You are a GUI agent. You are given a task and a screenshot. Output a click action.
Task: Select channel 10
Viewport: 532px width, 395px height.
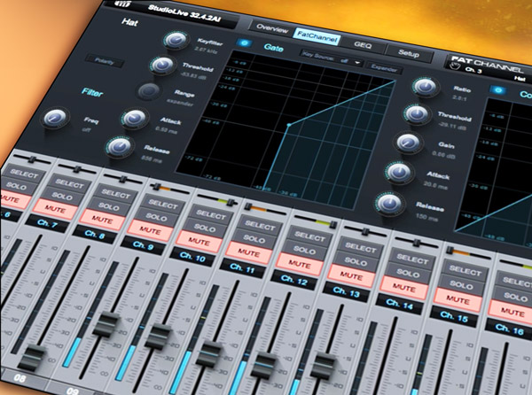(211, 215)
